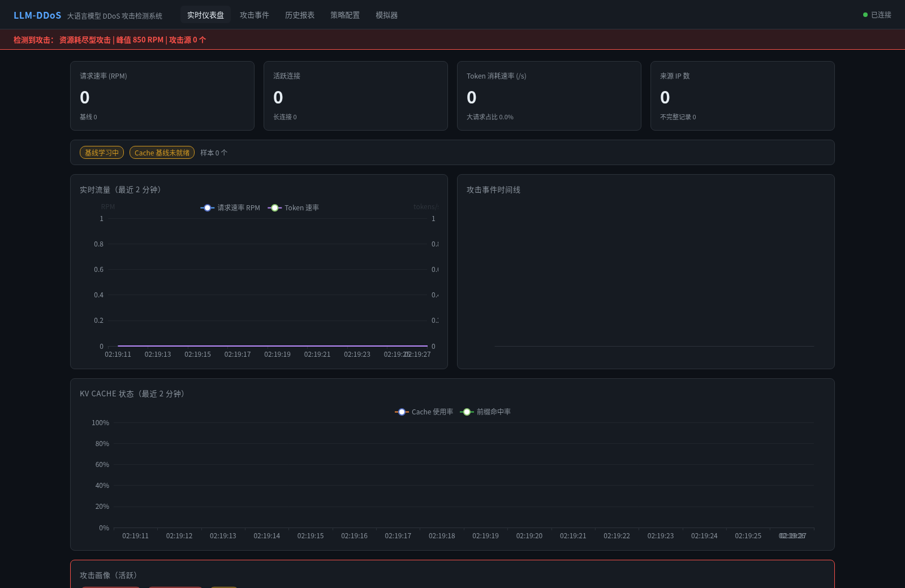Click the KV CACHE 状态 chart title

point(133,394)
